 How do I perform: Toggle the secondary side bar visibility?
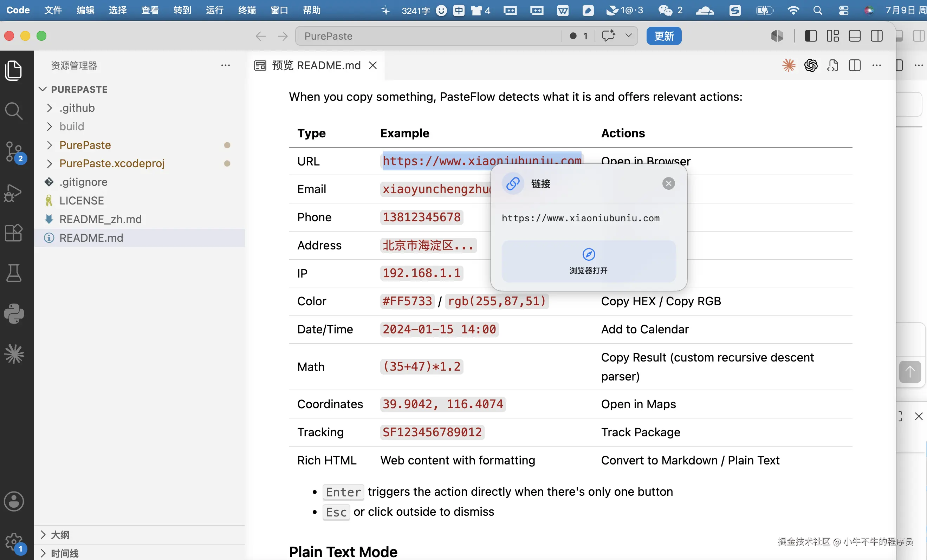[x=877, y=36]
